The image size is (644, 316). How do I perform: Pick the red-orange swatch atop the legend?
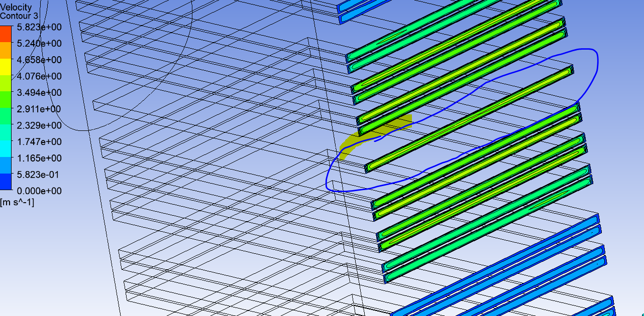pyautogui.click(x=6, y=34)
